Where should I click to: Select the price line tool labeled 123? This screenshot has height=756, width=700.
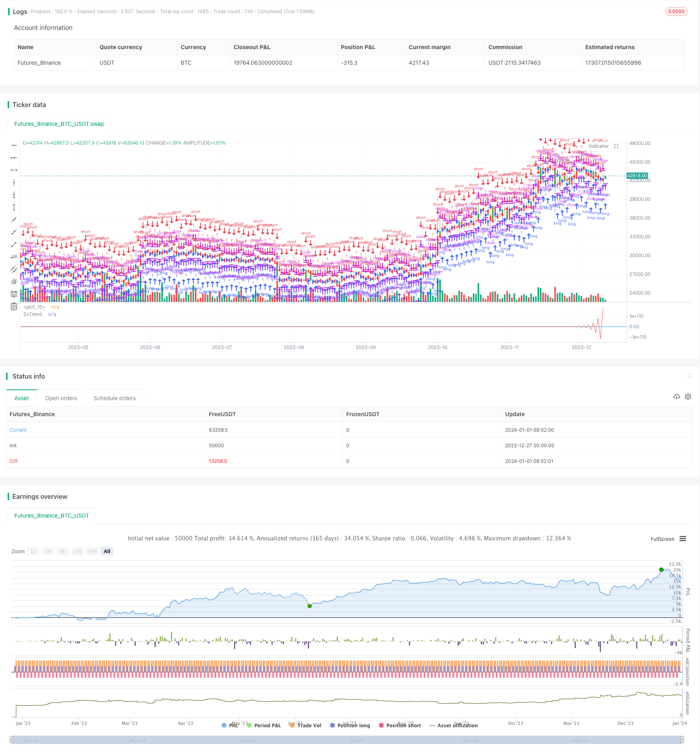pyautogui.click(x=14, y=257)
